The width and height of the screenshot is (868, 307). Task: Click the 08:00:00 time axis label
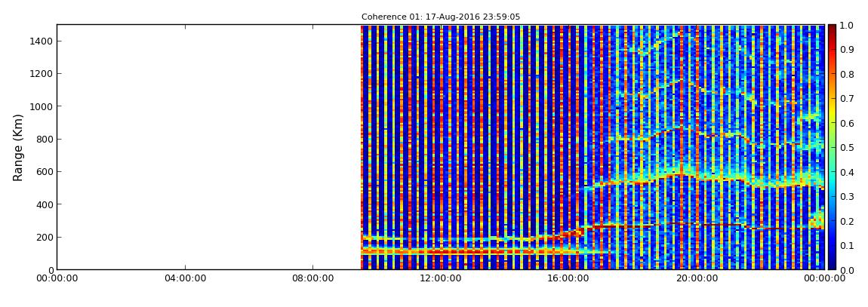point(313,279)
